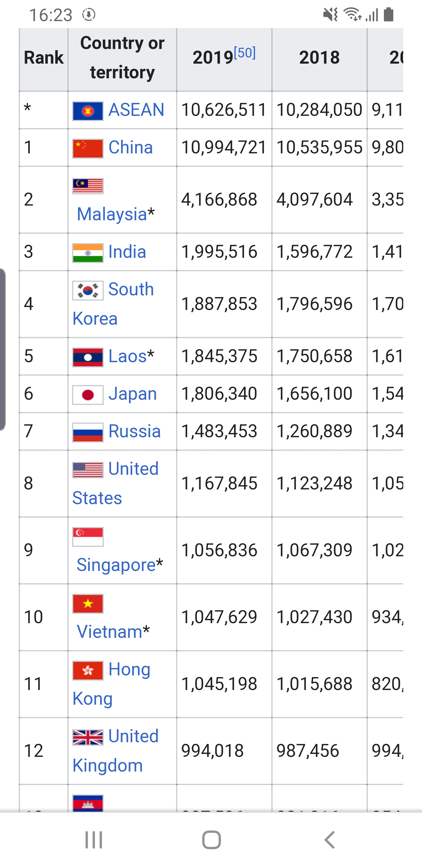Open the Laos country link
Viewport: 422px width, 868px height.
[127, 356]
